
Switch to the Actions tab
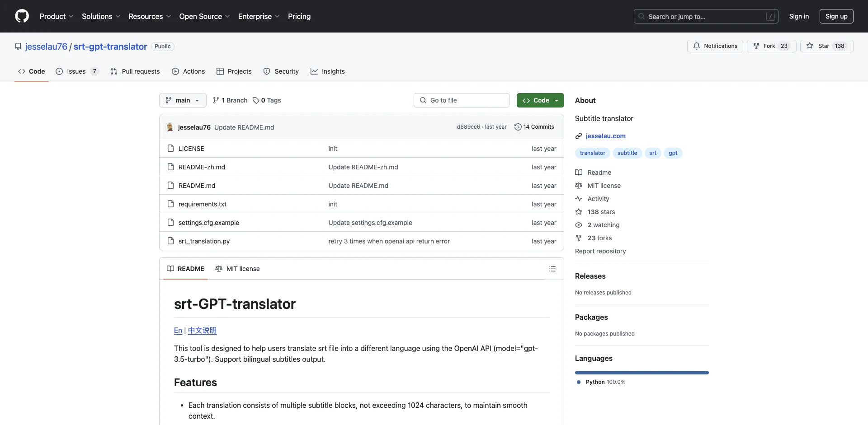click(189, 71)
